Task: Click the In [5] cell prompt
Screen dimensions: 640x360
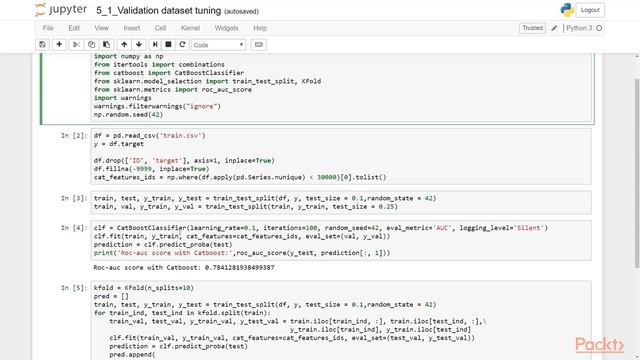Action: point(74,288)
